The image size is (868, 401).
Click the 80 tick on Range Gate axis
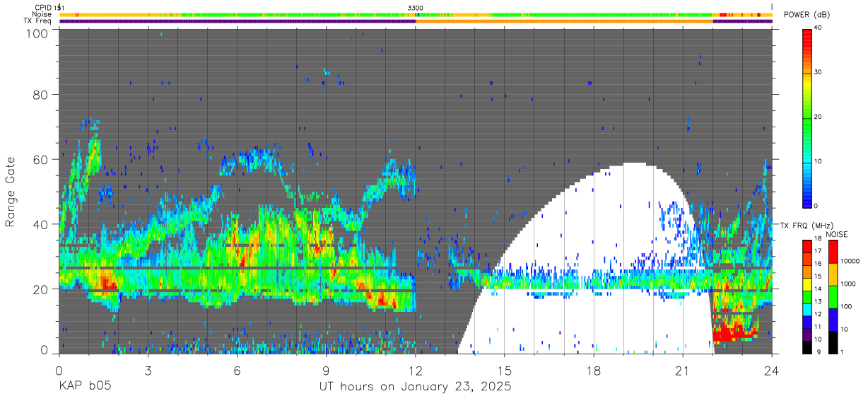pos(41,94)
